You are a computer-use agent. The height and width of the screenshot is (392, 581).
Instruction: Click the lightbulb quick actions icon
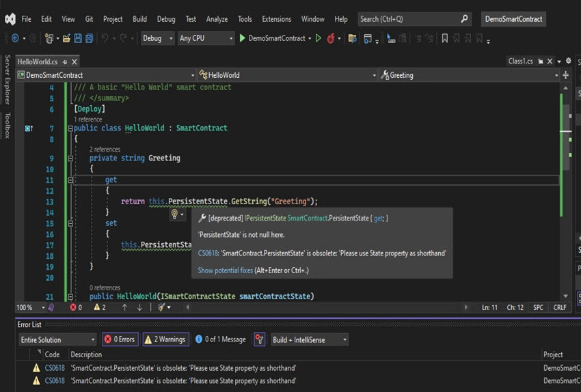[x=174, y=214]
